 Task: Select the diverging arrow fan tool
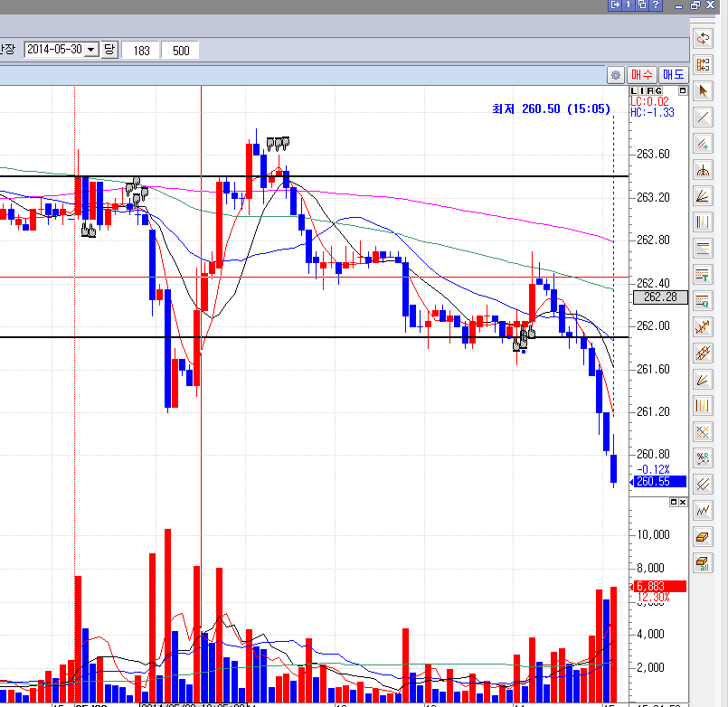point(703,381)
